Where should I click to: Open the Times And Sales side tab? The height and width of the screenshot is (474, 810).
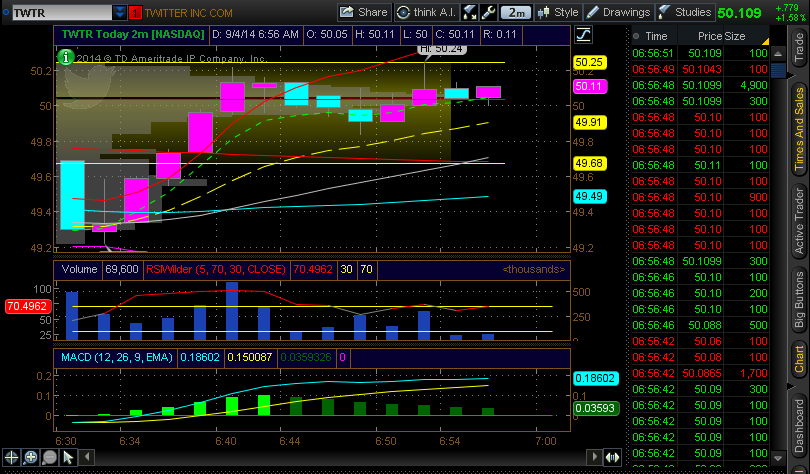799,129
